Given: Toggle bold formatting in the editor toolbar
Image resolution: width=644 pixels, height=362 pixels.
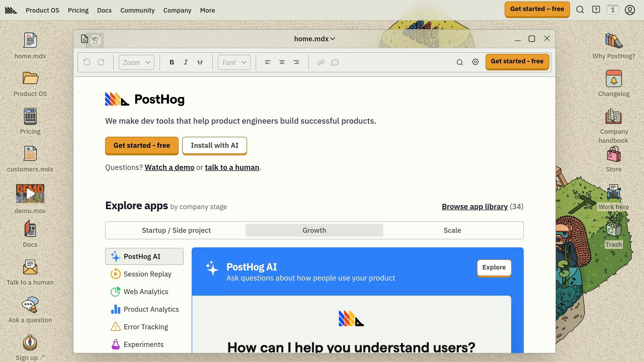Looking at the screenshot, I should (172, 62).
